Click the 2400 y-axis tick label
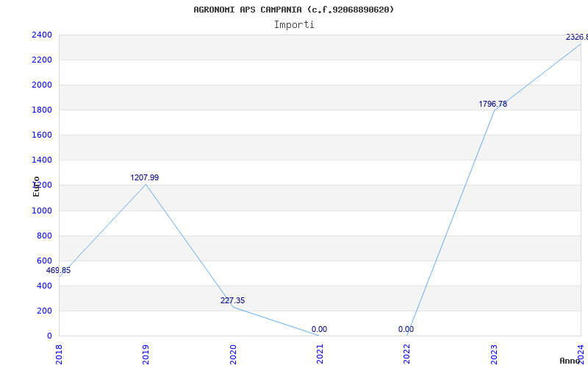This screenshot has width=588, height=368. tap(42, 35)
